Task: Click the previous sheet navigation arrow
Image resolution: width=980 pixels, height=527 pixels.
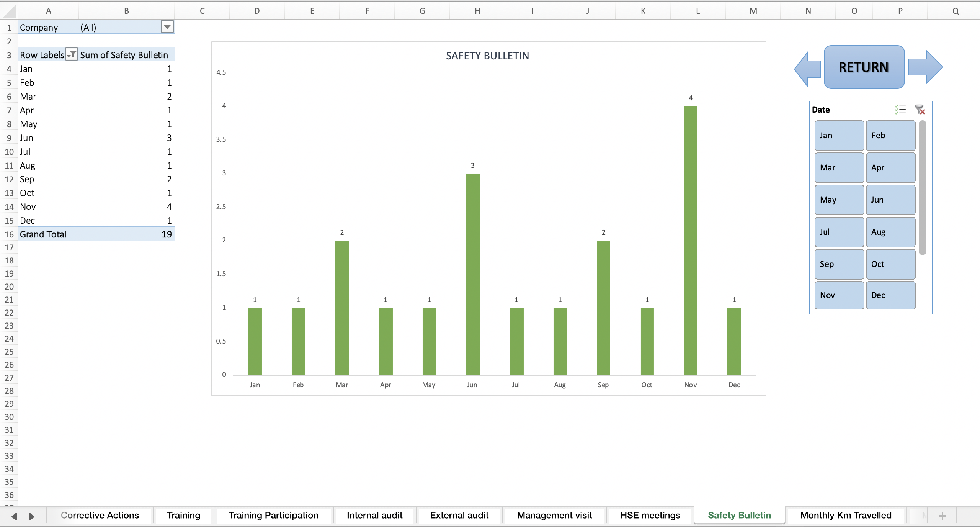Action: coord(14,516)
